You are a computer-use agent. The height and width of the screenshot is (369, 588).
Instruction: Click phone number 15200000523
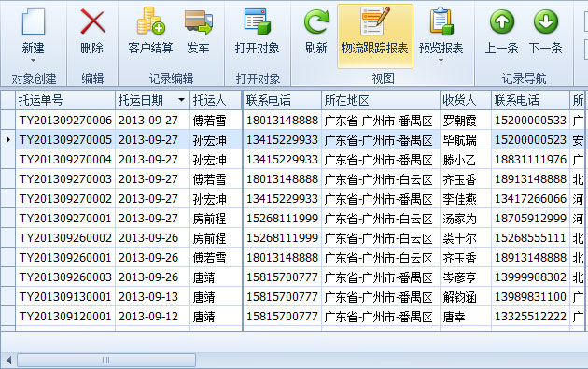point(530,140)
